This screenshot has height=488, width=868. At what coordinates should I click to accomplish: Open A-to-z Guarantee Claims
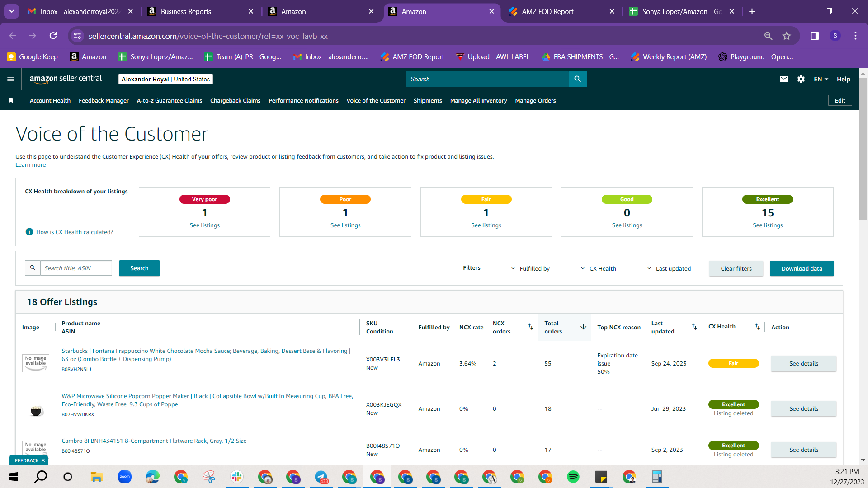click(170, 100)
